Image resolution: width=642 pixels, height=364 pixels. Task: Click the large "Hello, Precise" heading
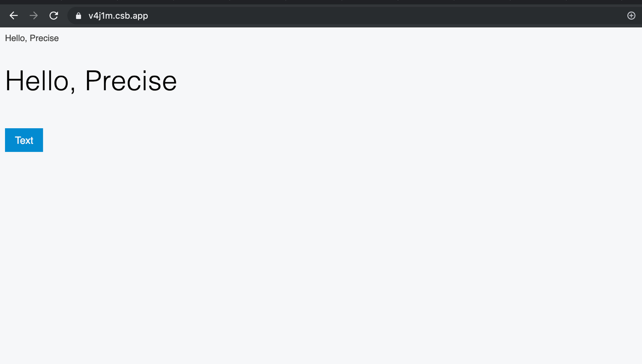(91, 81)
